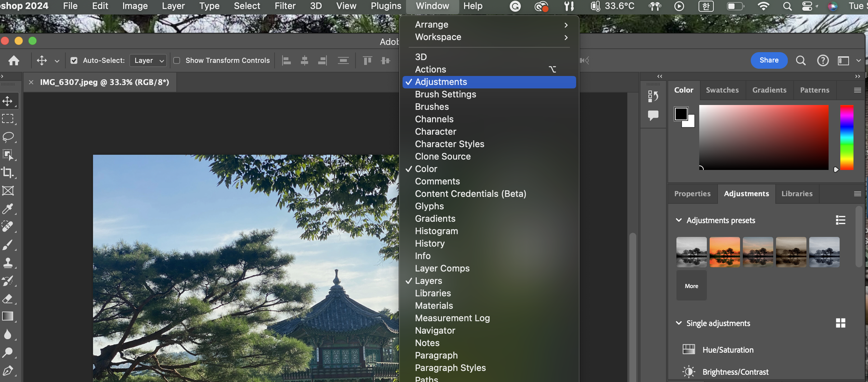The height and width of the screenshot is (382, 868).
Task: Select the Crop tool
Action: coord(8,172)
